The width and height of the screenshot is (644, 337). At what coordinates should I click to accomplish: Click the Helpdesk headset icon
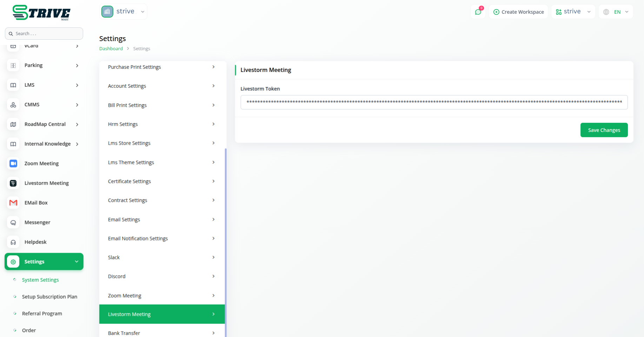pyautogui.click(x=13, y=242)
